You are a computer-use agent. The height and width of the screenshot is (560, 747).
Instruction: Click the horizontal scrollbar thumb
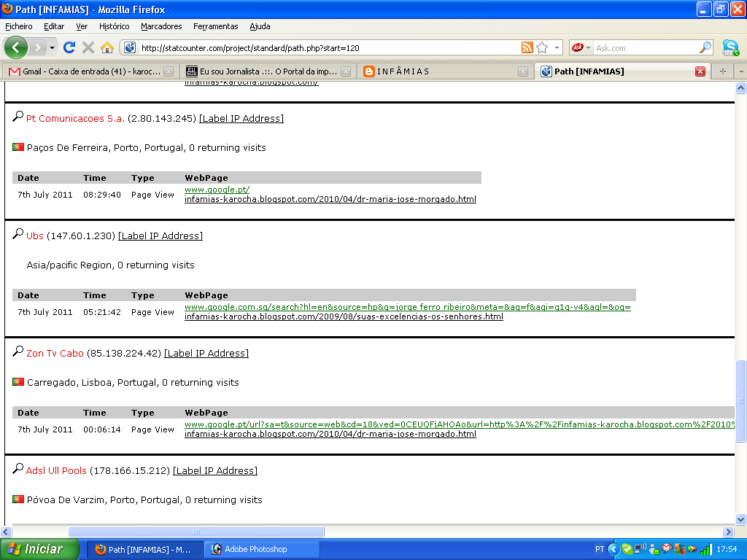[x=196, y=532]
